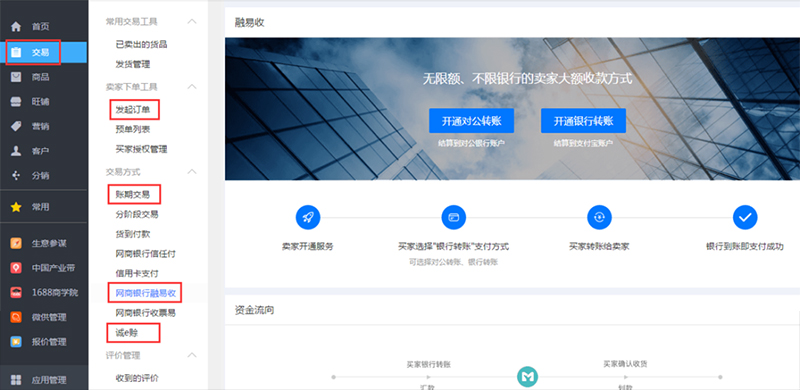Click the 资金流向 heading
800x390 pixels.
[x=254, y=310]
